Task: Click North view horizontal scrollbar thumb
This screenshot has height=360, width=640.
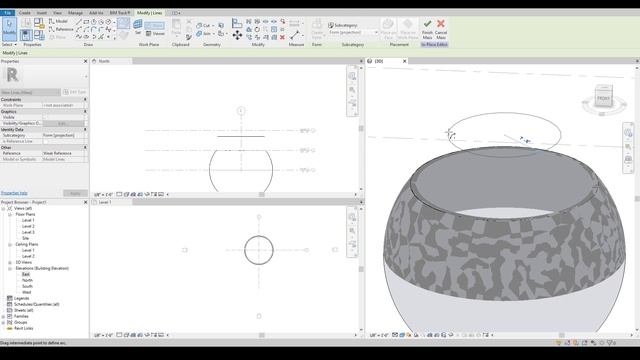Action: pyautogui.click(x=262, y=195)
